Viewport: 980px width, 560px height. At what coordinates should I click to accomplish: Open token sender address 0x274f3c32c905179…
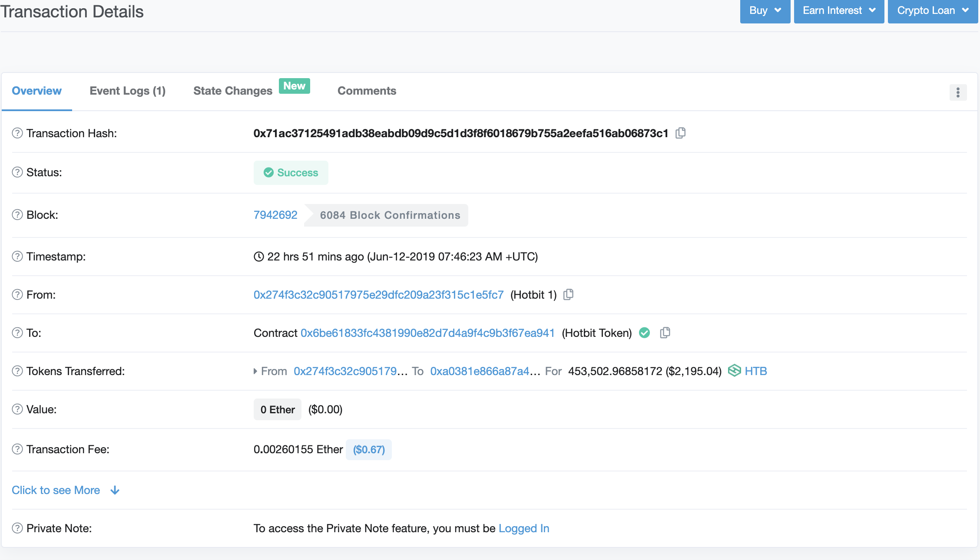pyautogui.click(x=351, y=371)
